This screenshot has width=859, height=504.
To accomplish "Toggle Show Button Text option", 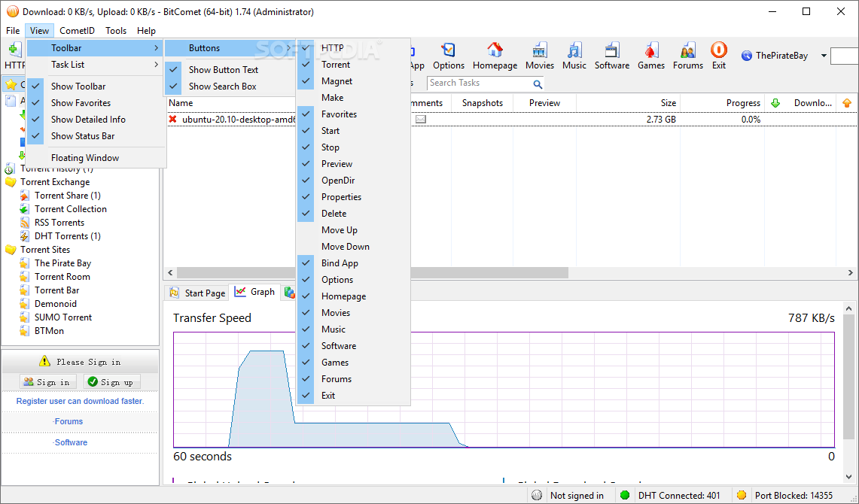I will [230, 70].
